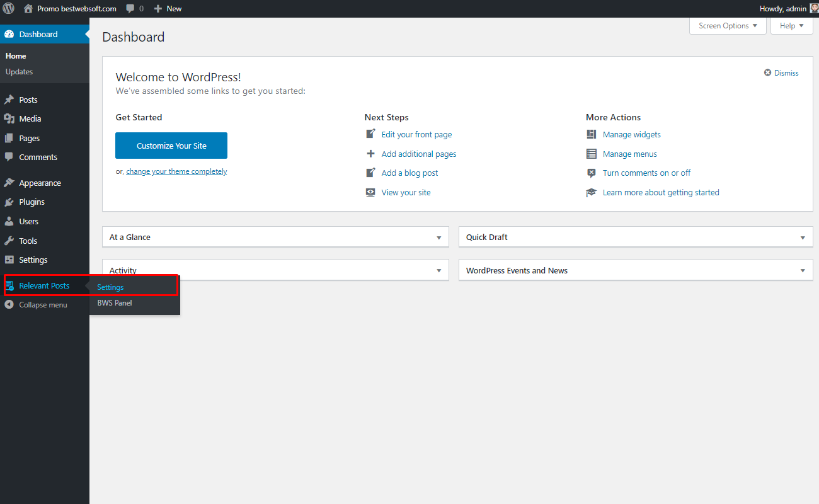Select BWS Panel in flyout submenu
Screen dimensions: 819x504
[115, 303]
